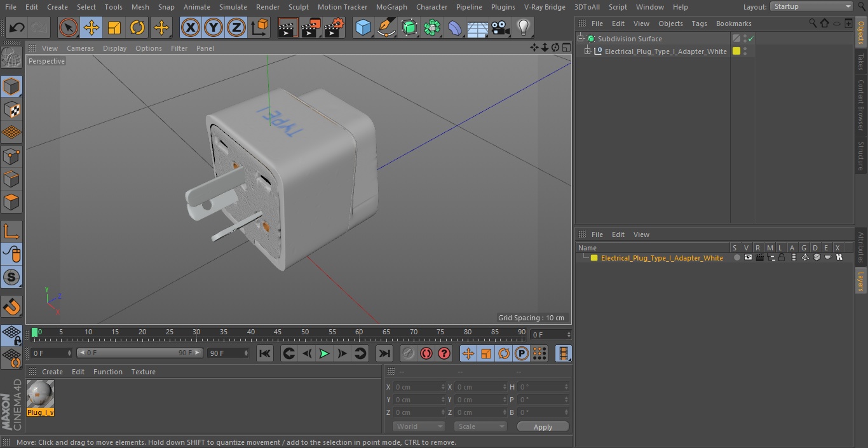The image size is (868, 448).
Task: Toggle layer Lock icon
Action: [782, 258]
